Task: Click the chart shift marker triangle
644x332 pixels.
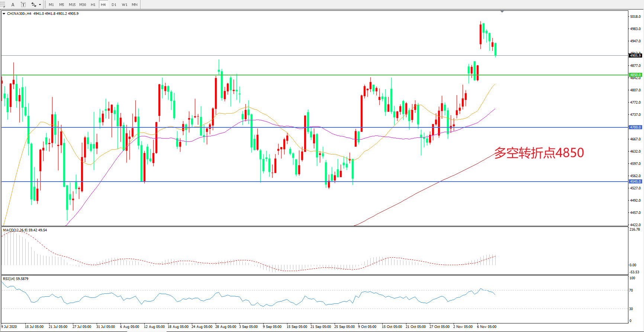Action: click(x=502, y=12)
